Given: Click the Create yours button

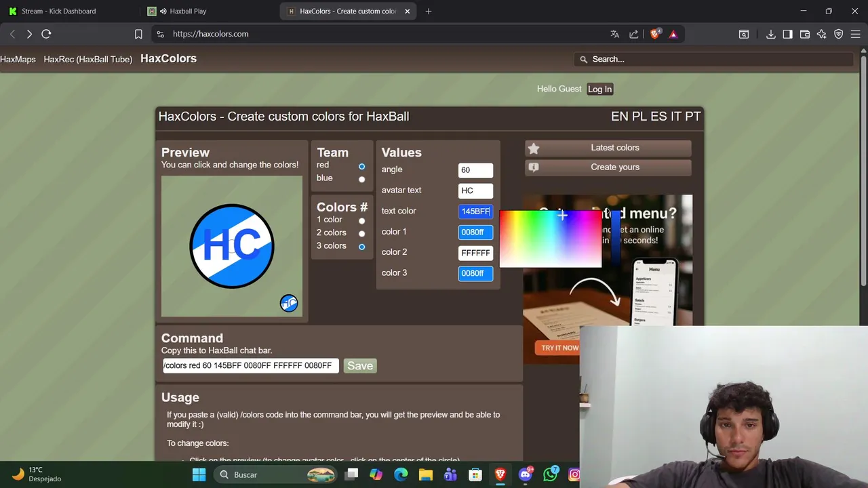Looking at the screenshot, I should click(x=608, y=167).
